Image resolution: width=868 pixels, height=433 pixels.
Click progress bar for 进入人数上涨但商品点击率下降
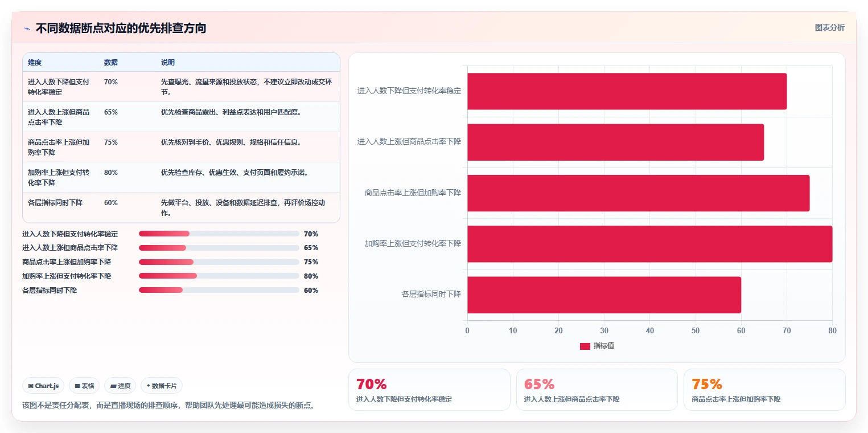(219, 248)
